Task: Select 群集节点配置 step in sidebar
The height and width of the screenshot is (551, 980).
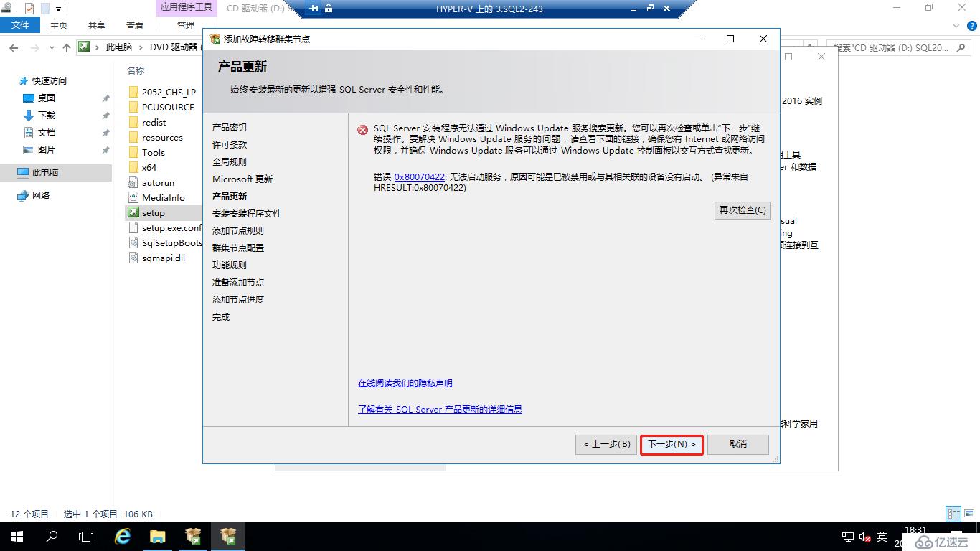Action: (238, 248)
